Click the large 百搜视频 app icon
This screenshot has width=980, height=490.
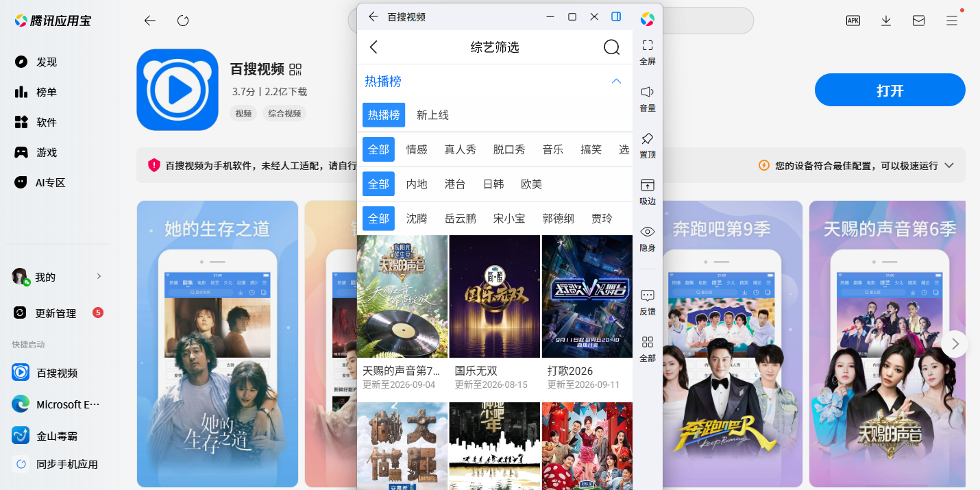(177, 90)
